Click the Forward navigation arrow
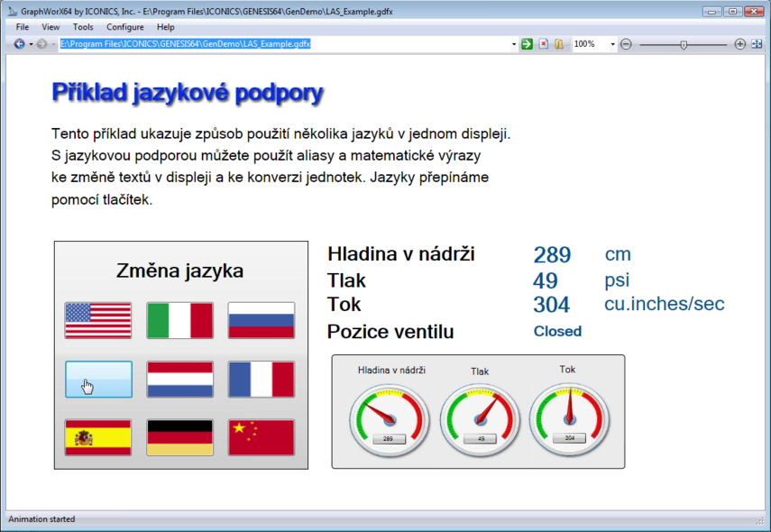771x532 pixels. 41,44
